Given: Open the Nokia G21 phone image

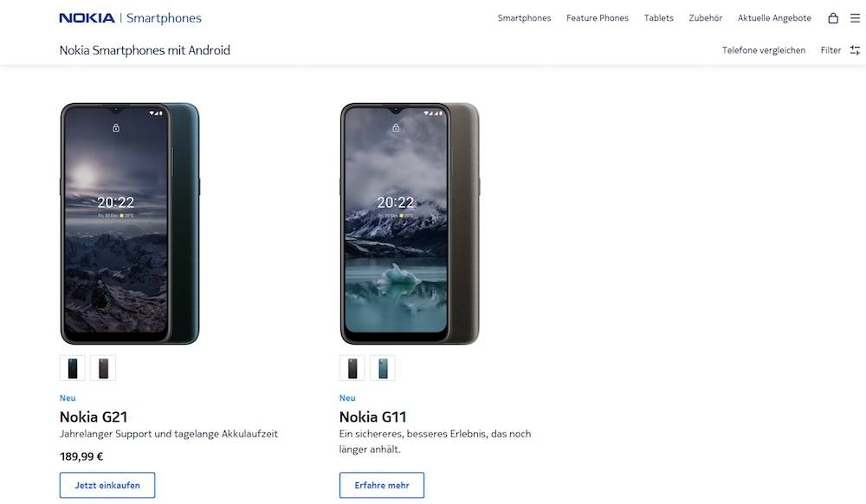Looking at the screenshot, I should tap(130, 223).
